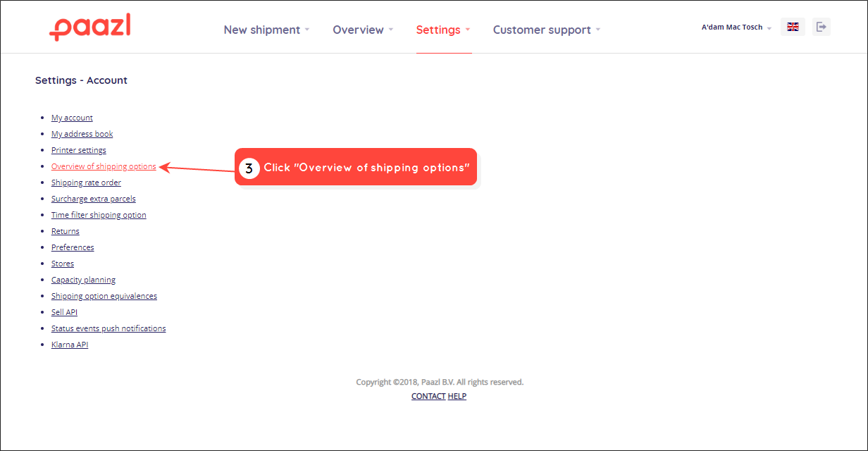Open the Sell API link

coord(64,312)
